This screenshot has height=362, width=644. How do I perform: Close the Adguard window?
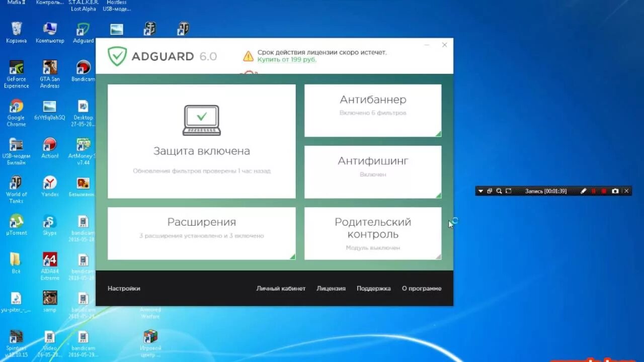[445, 45]
